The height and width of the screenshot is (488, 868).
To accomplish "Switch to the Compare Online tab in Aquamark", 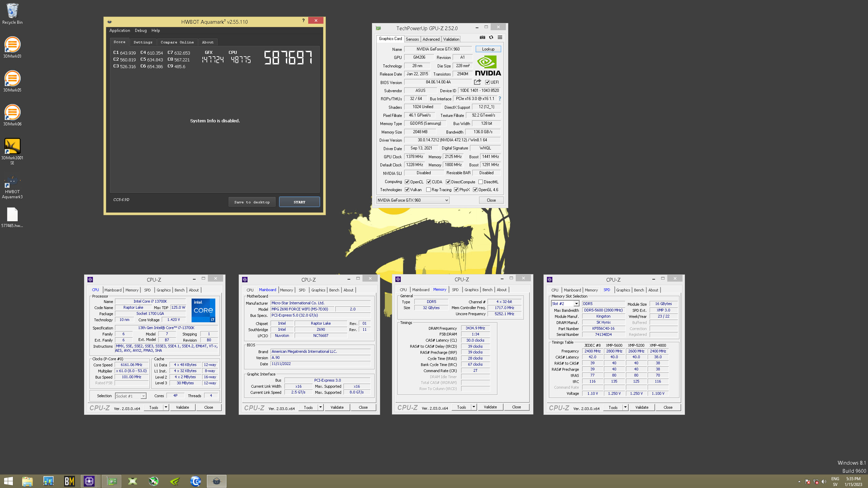I will click(177, 42).
